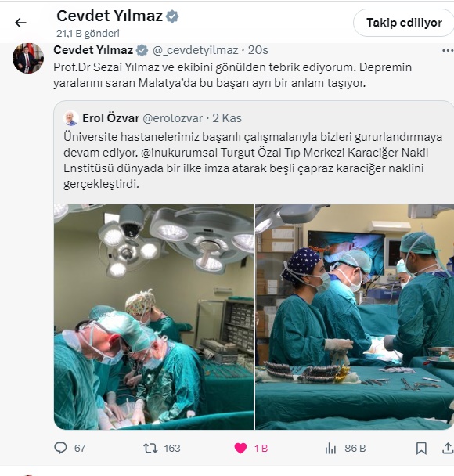View the right operating room photo

click(355, 316)
